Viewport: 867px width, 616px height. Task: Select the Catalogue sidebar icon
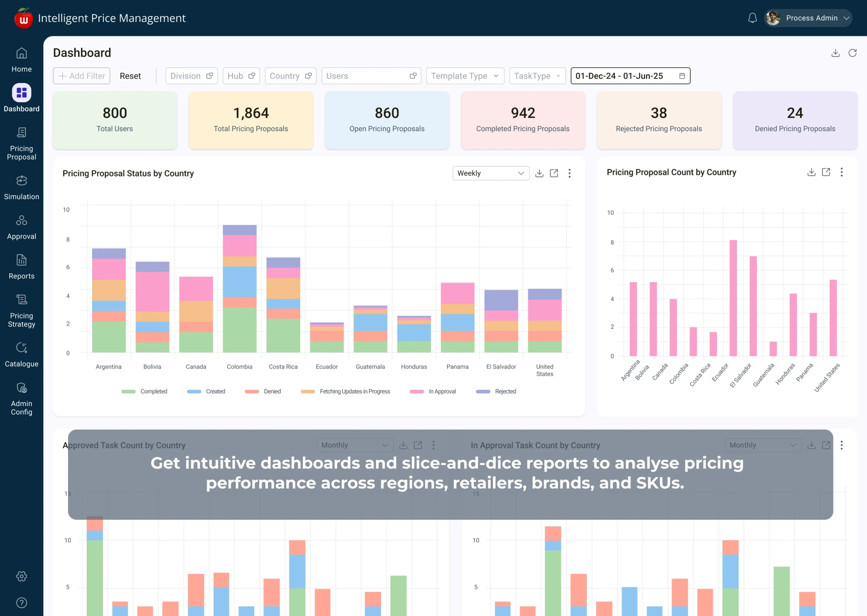tap(21, 354)
